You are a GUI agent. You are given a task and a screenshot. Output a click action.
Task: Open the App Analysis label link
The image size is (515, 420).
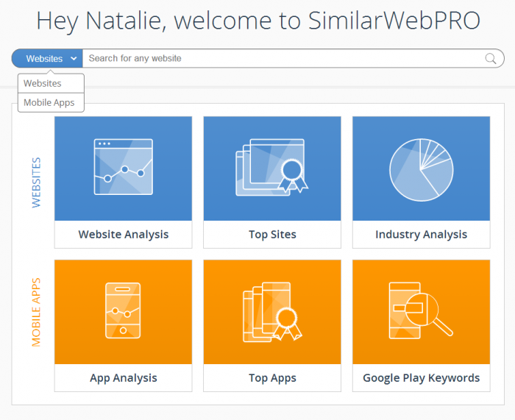(123, 378)
